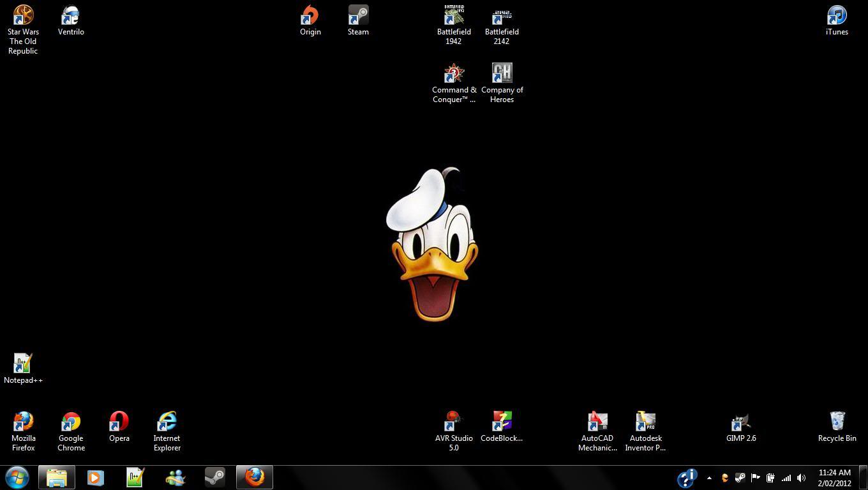Screen dimensions: 868x490
Task: Click the Show desktop button
Action: point(864,478)
